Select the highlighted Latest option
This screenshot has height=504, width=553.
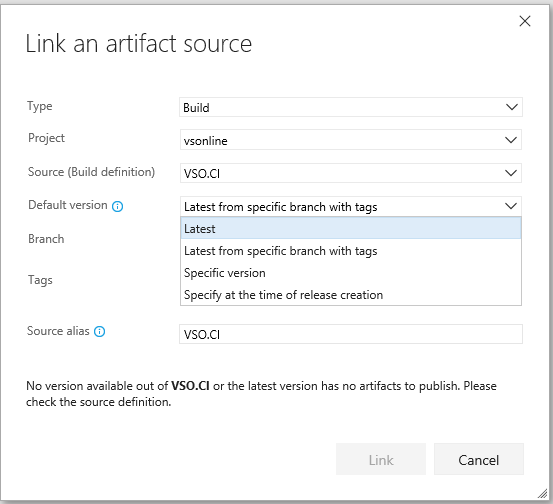(351, 229)
